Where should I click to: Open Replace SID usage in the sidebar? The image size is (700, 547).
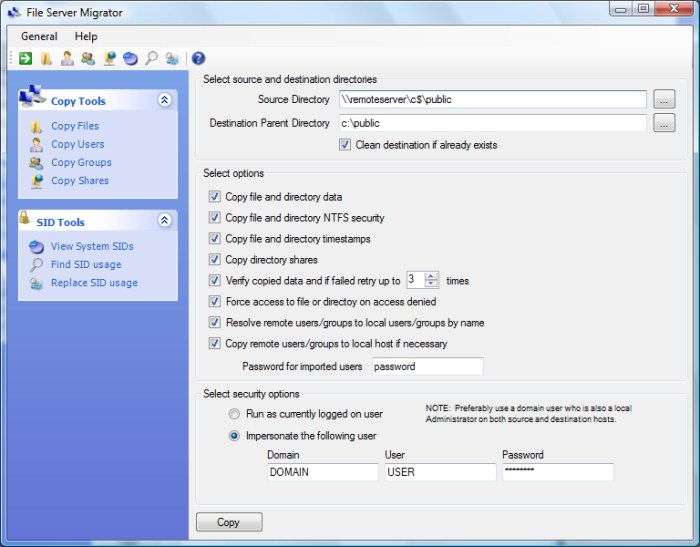click(94, 283)
